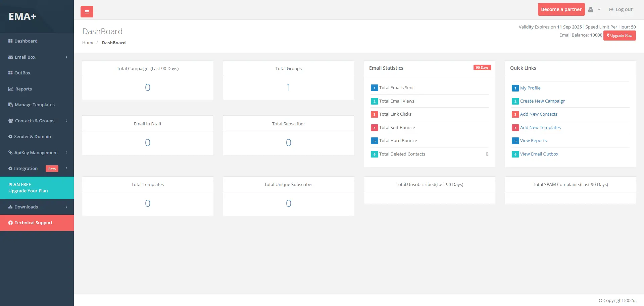644x306 pixels.
Task: Click the Dashboard grid icon in sidebar
Action: [10, 41]
